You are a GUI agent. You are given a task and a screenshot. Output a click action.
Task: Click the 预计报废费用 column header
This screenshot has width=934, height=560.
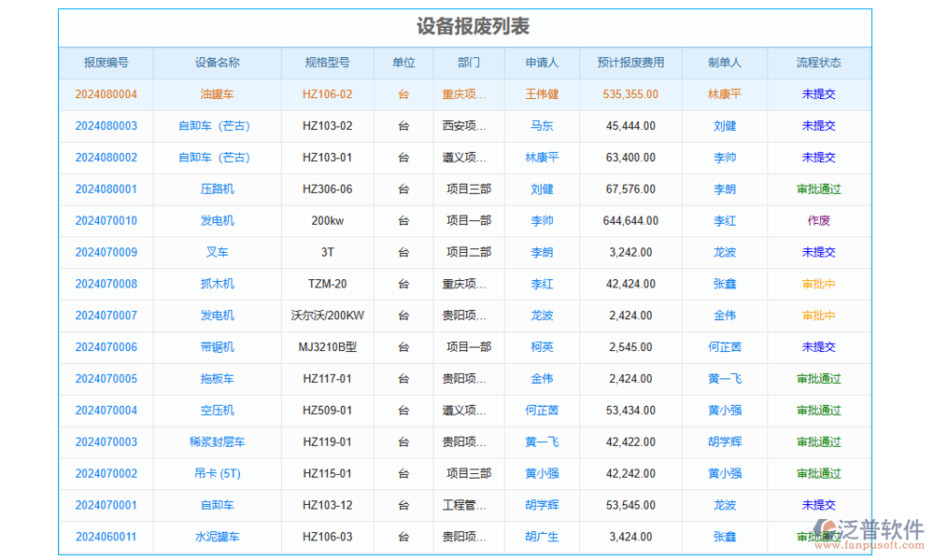(x=630, y=63)
